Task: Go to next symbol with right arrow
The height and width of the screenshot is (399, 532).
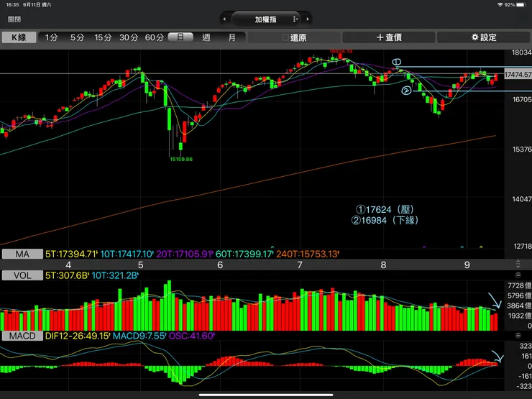Action: 308,19
